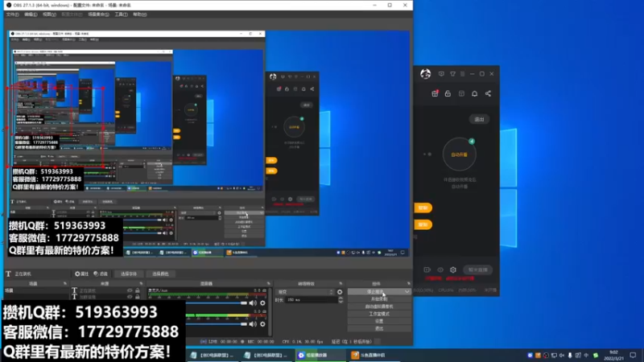Click the mixer panel vertical scrollbar
The image size is (644, 362).
click(270, 312)
